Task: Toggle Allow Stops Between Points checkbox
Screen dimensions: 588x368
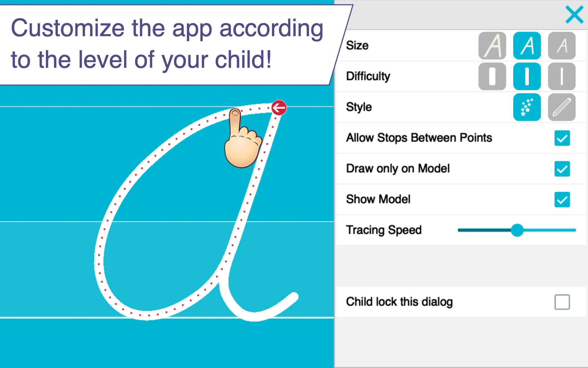Action: (563, 138)
